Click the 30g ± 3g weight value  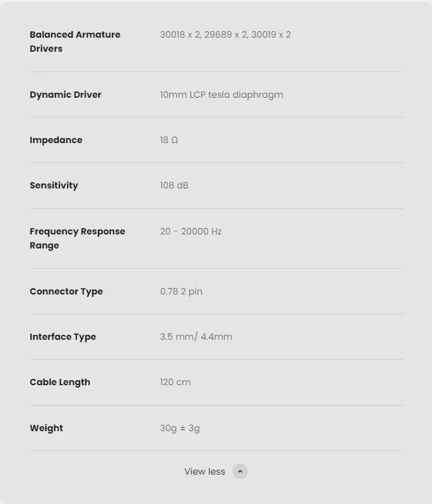(x=180, y=428)
